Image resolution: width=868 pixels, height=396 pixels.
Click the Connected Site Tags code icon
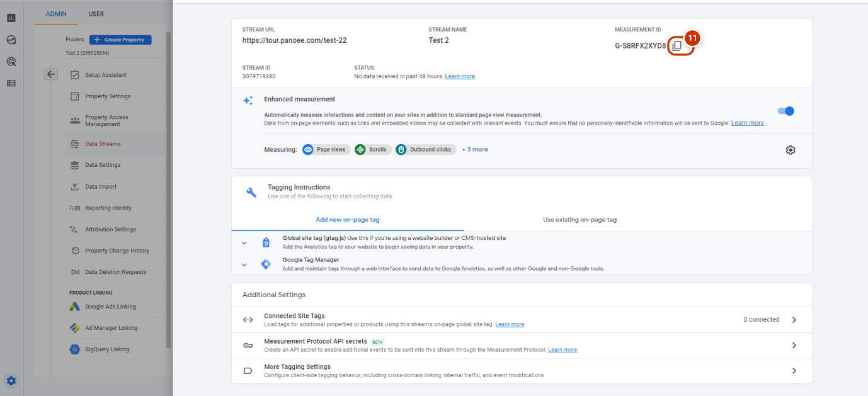tap(248, 320)
